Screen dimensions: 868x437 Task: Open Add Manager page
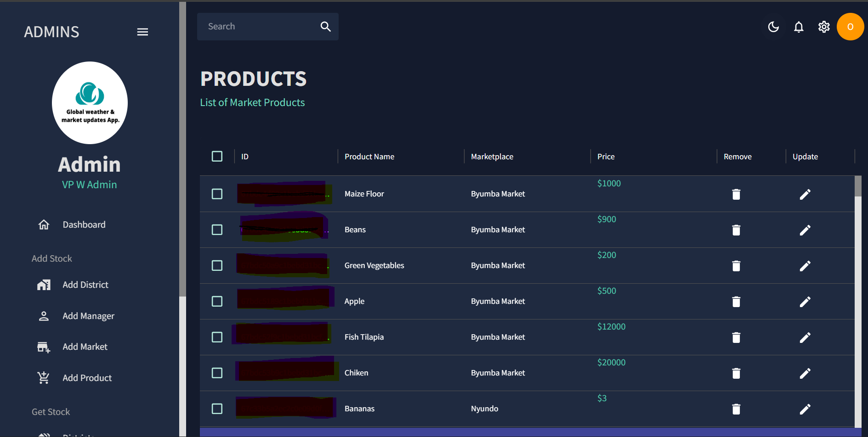click(x=88, y=316)
